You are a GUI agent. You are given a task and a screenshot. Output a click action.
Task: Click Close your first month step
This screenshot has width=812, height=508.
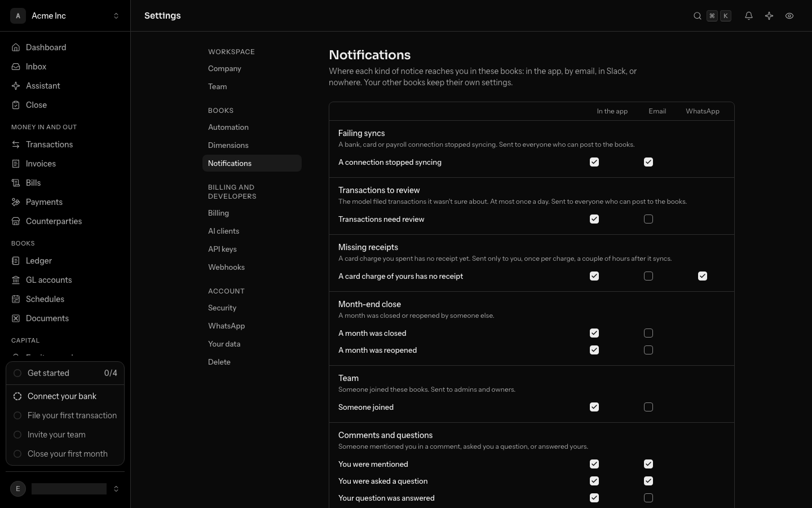point(65,454)
